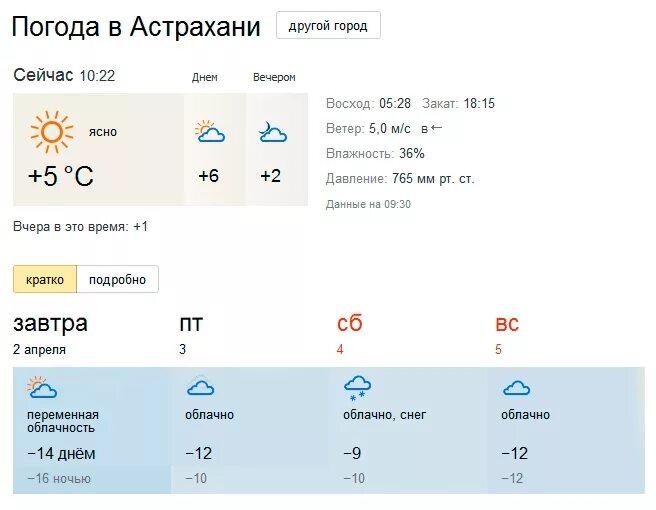This screenshot has width=656, height=510.
Task: Click Saturday's snow cloud icon
Action: click(357, 387)
